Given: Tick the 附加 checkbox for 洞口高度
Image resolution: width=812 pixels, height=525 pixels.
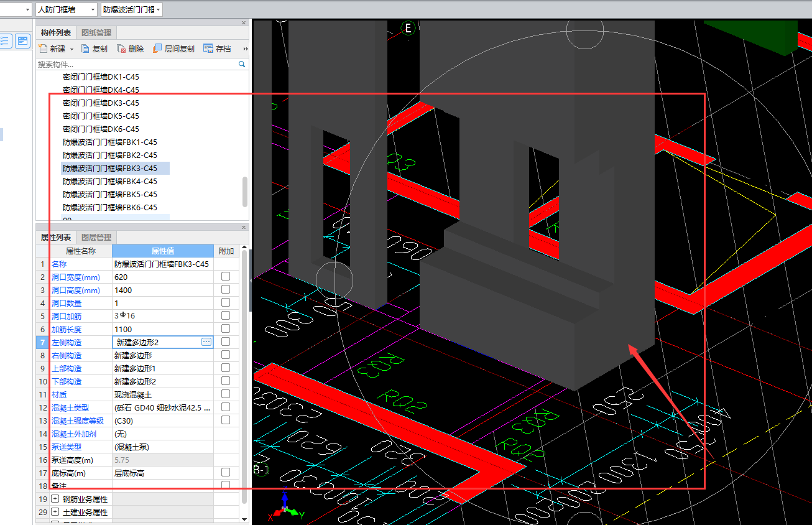Looking at the screenshot, I should (x=226, y=289).
